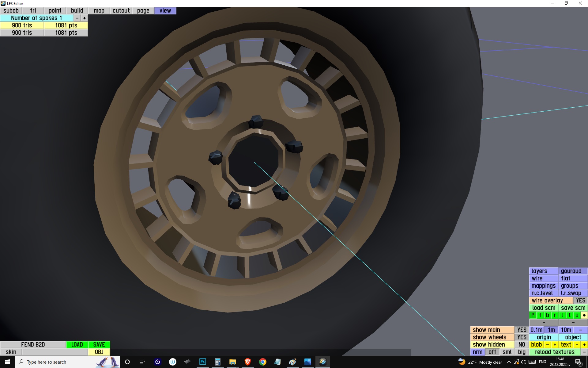Increase number of spokes with plus button

pos(85,18)
